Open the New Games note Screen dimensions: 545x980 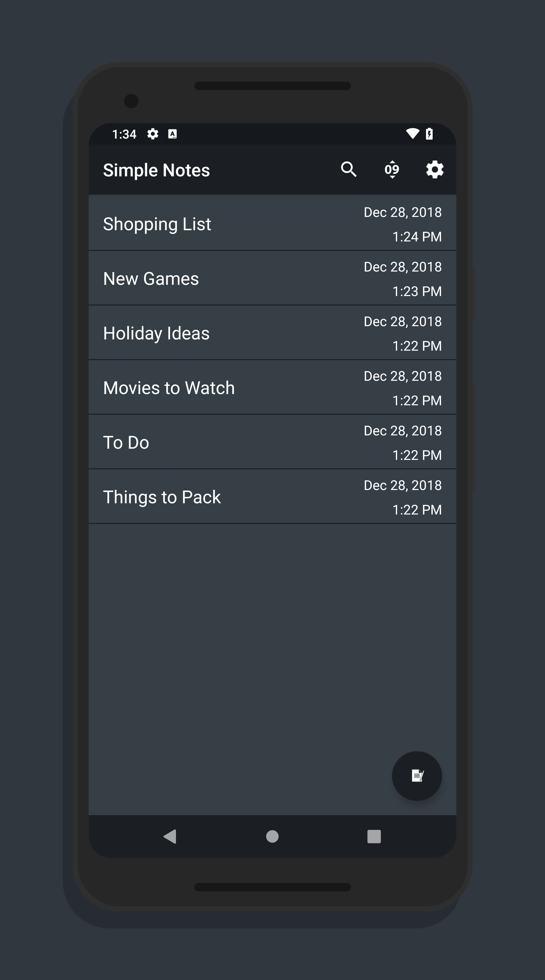pos(151,278)
